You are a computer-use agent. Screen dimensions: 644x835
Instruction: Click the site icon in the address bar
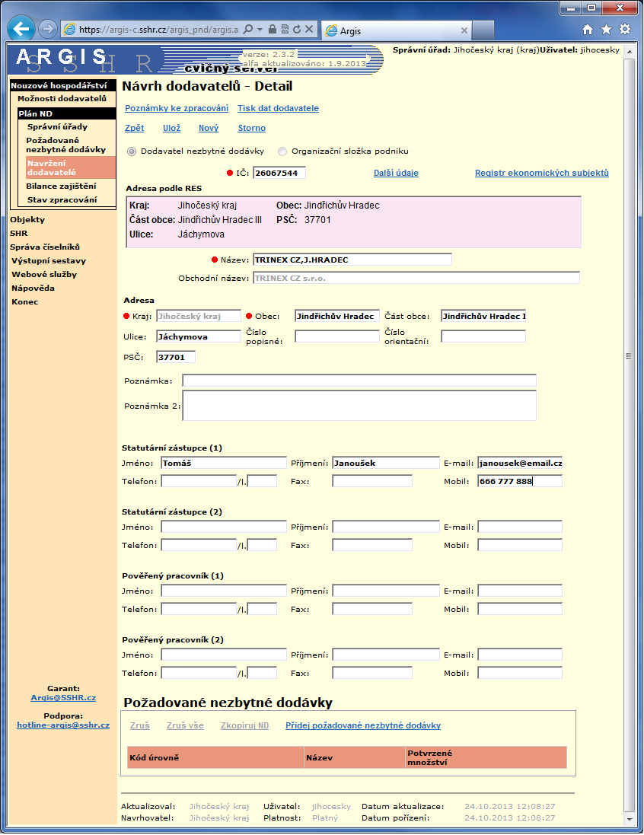click(x=70, y=29)
